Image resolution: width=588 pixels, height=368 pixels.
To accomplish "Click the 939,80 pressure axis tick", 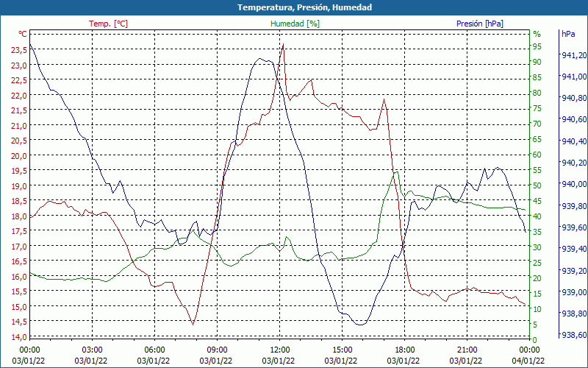I will click(574, 206).
